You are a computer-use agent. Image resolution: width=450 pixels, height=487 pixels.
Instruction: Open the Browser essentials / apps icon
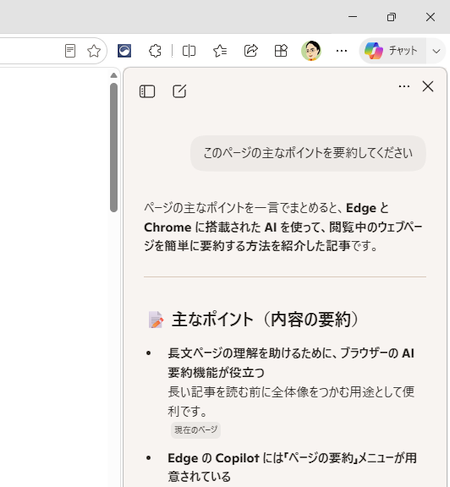tap(281, 51)
